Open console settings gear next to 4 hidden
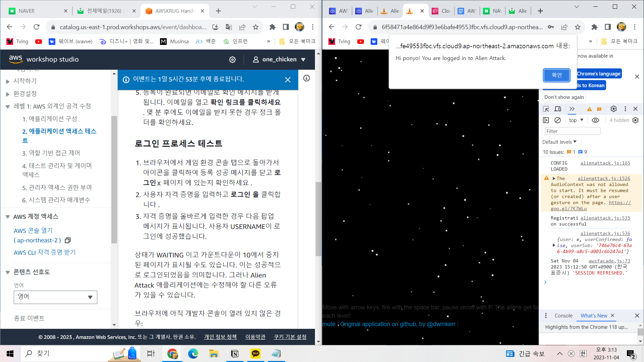 636,120
